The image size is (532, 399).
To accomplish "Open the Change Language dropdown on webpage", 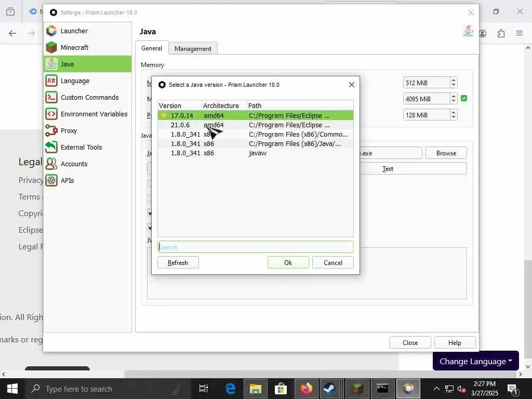I will point(476,361).
